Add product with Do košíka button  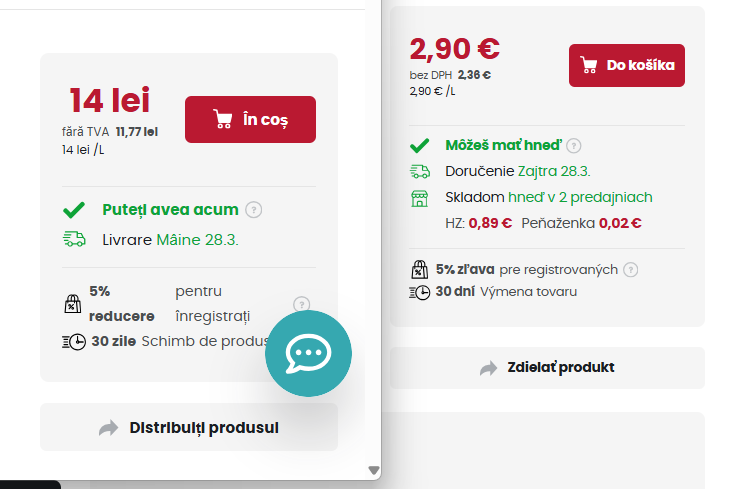pyautogui.click(x=626, y=65)
